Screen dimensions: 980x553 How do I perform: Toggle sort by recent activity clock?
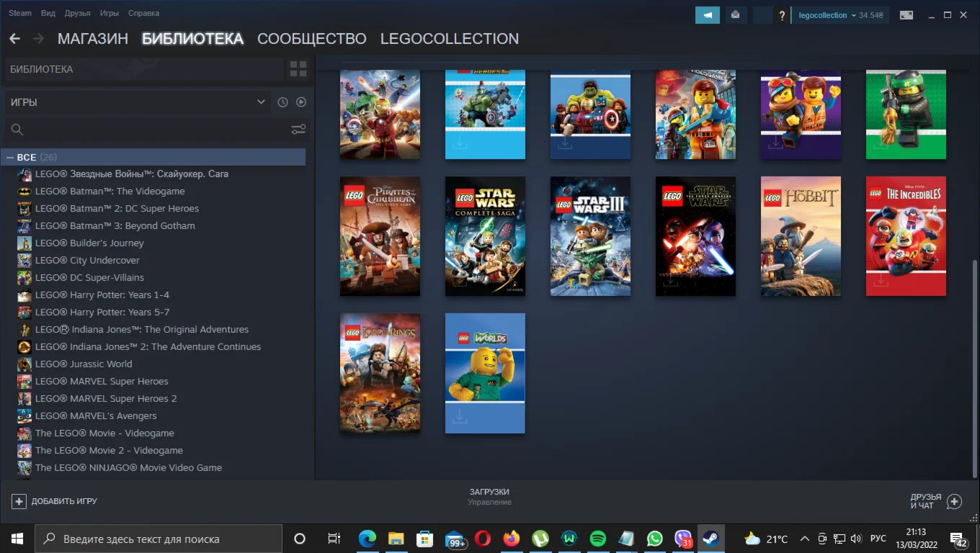[x=282, y=102]
